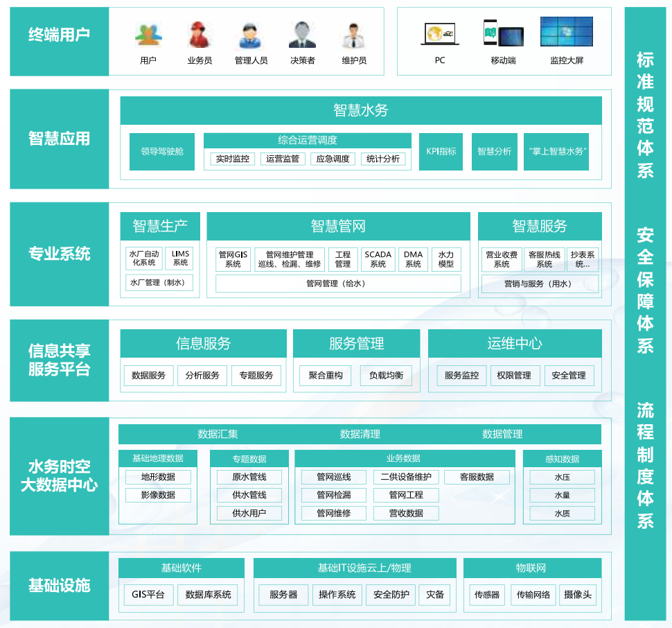Select the 移动端 devices icon
The width and height of the screenshot is (672, 628).
503,33
